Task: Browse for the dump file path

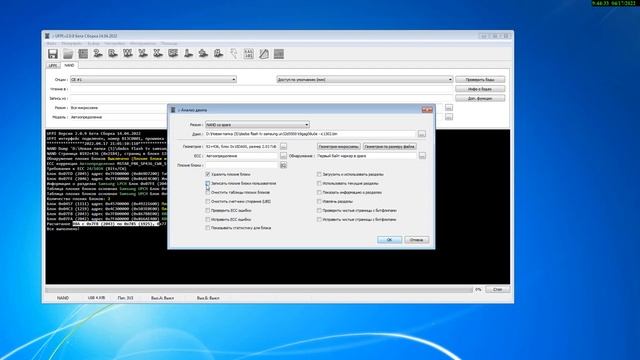Action: [x=422, y=134]
